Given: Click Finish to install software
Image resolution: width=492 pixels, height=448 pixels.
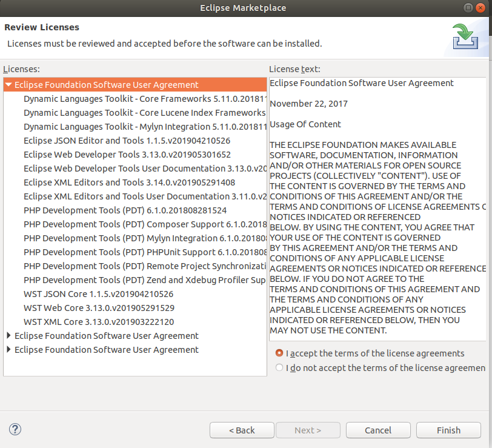Looking at the screenshot, I should (x=448, y=430).
